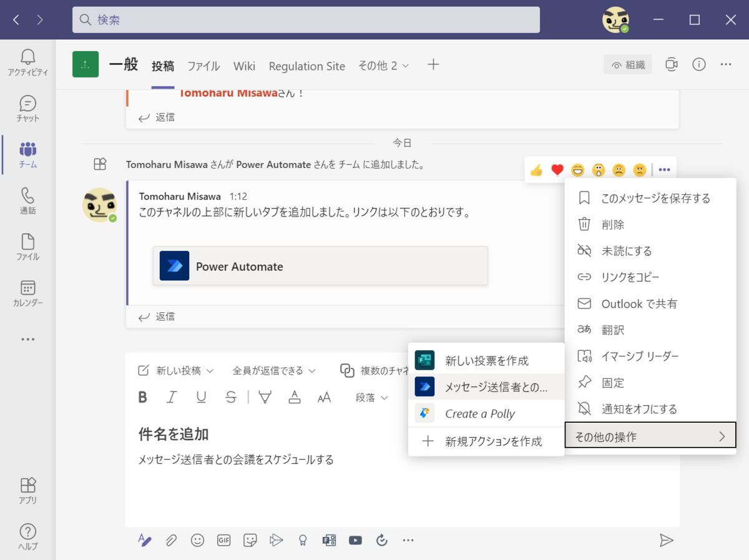Toggle the format text editor icon
The image size is (749, 560).
(x=145, y=541)
